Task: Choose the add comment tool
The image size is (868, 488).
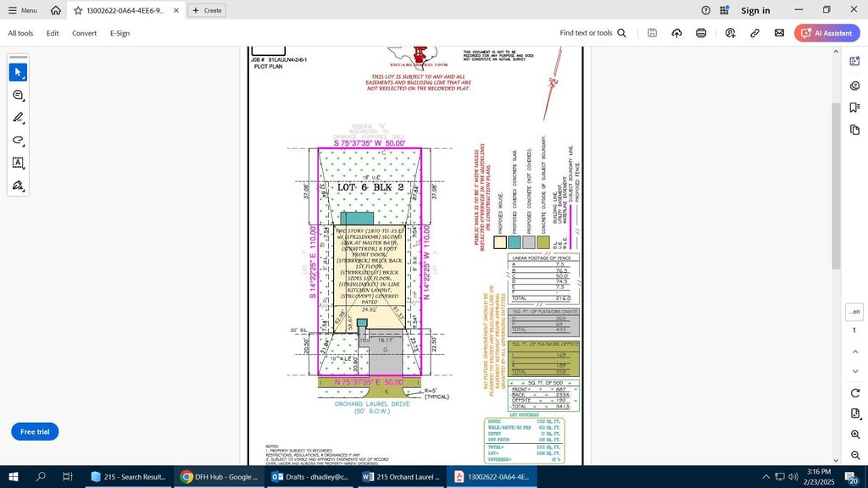Action: tap(18, 95)
